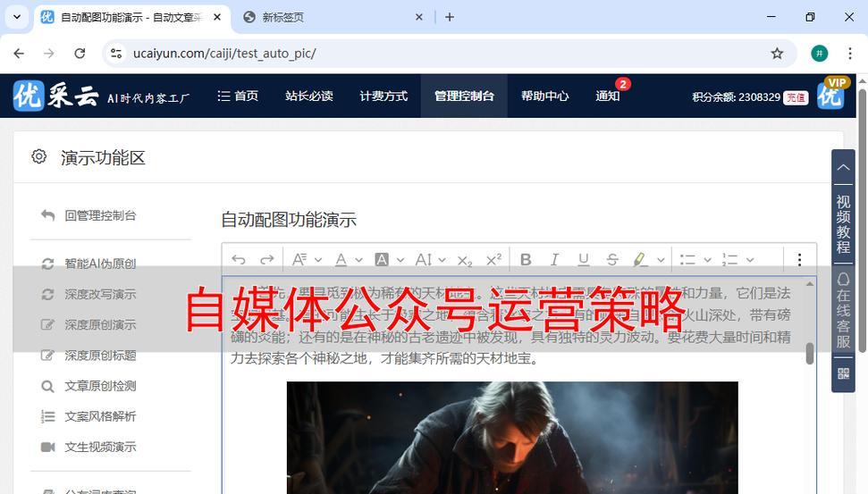Insert a bulleted list
The image size is (868, 494).
[x=687, y=259]
